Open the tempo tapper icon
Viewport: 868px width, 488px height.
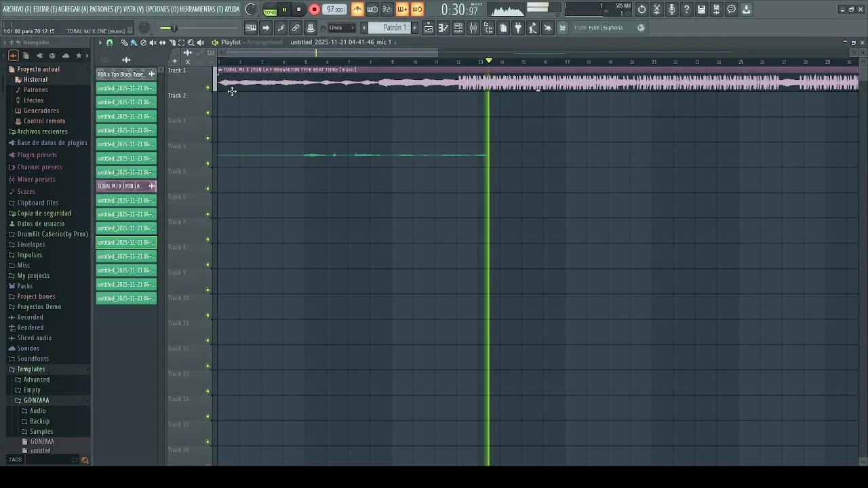tap(533, 28)
